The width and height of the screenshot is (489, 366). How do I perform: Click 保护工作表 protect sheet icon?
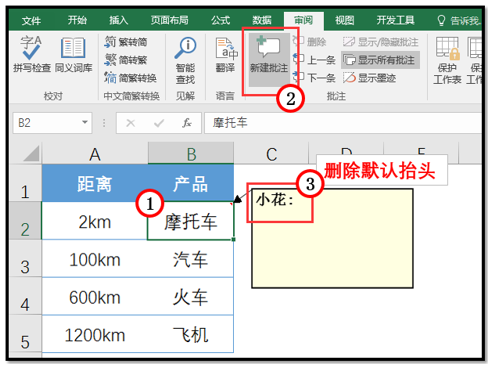click(447, 60)
